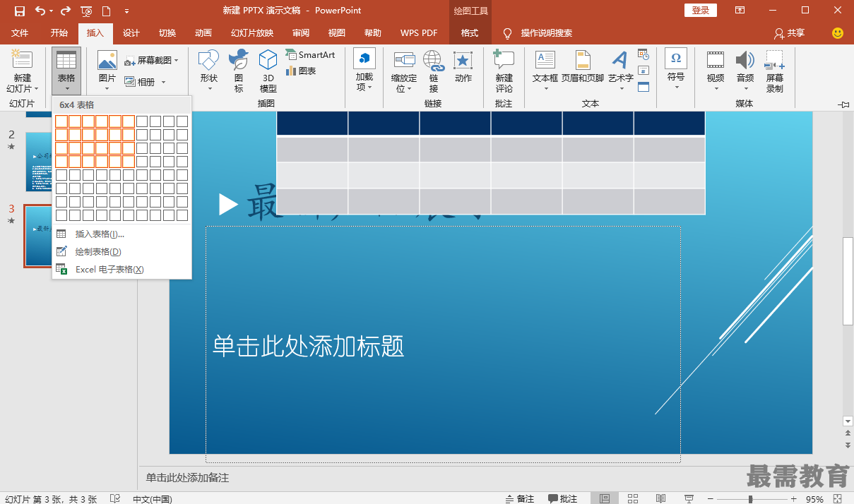Open the 形状 shapes gallery

[208, 71]
